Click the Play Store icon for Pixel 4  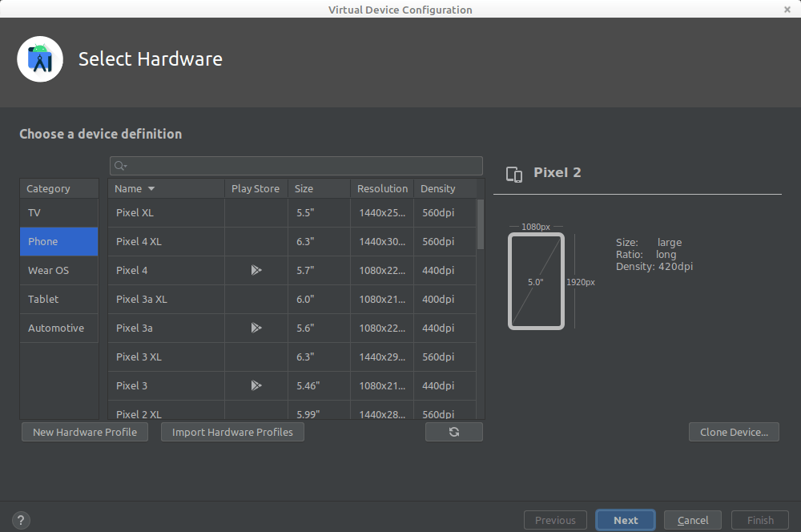[x=256, y=270]
